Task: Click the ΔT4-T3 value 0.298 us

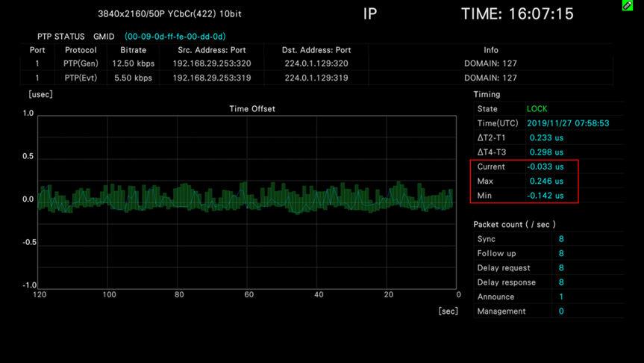Action: point(546,152)
